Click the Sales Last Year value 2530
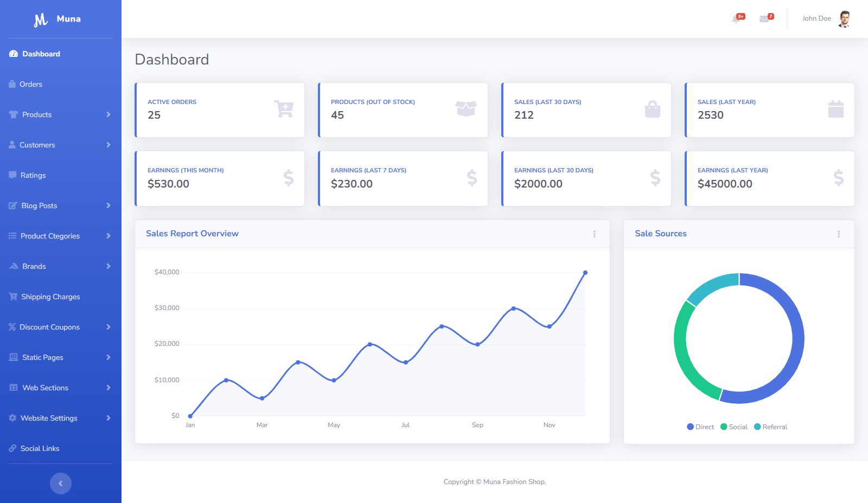This screenshot has width=868, height=503. pyautogui.click(x=711, y=115)
